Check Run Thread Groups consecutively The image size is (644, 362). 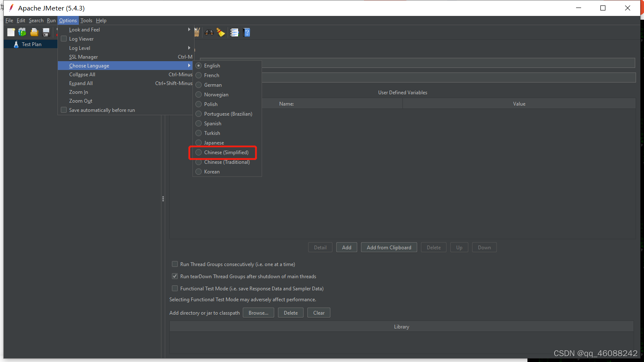coord(175,264)
